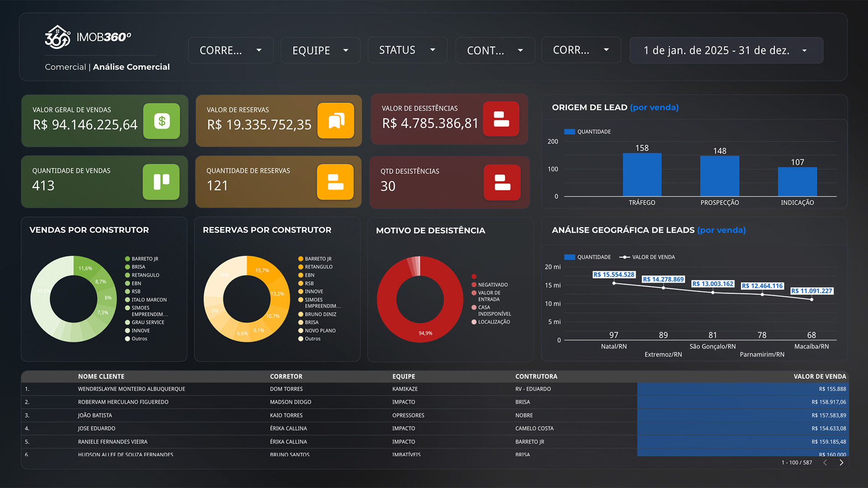Click the IMOB360 logo
Viewport: 868px width, 488px height.
point(88,37)
